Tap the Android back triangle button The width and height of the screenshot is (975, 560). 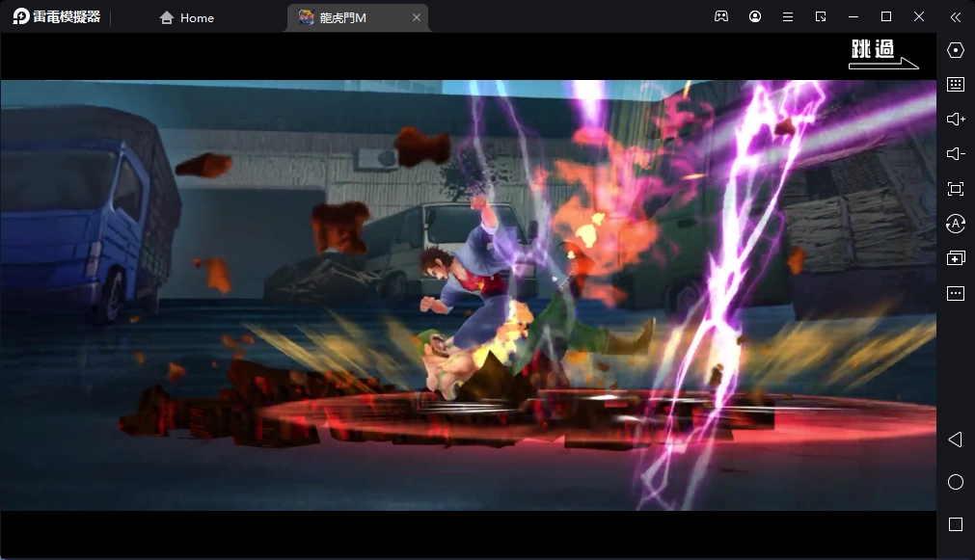[956, 440]
